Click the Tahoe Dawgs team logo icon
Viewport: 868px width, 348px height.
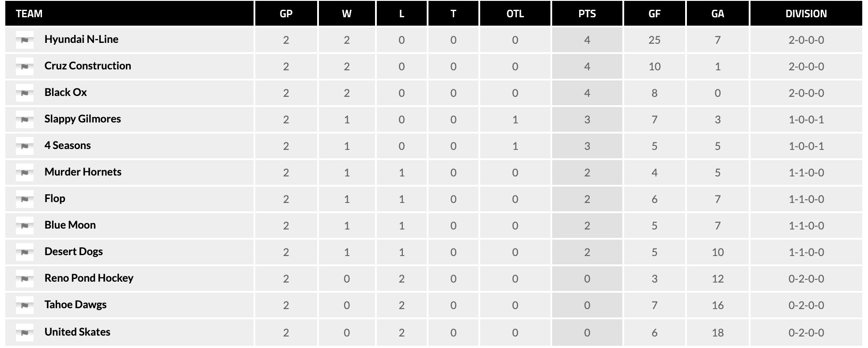coord(25,305)
